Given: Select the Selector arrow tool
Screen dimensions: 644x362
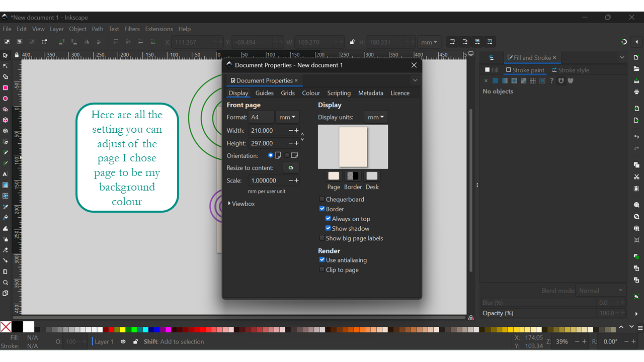Looking at the screenshot, I should point(6,55).
